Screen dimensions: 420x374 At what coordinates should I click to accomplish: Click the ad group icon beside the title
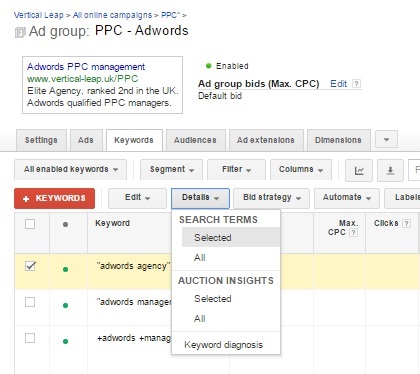[20, 33]
